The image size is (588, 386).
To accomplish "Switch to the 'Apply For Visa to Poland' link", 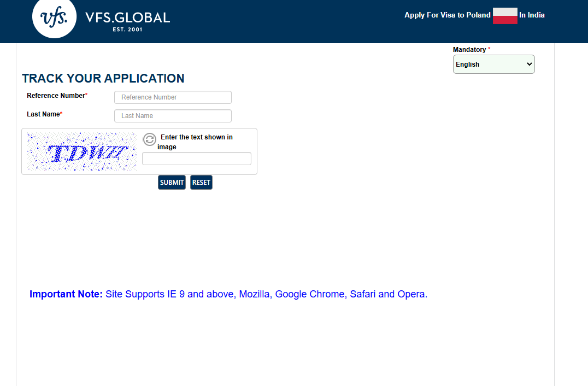I will point(447,15).
